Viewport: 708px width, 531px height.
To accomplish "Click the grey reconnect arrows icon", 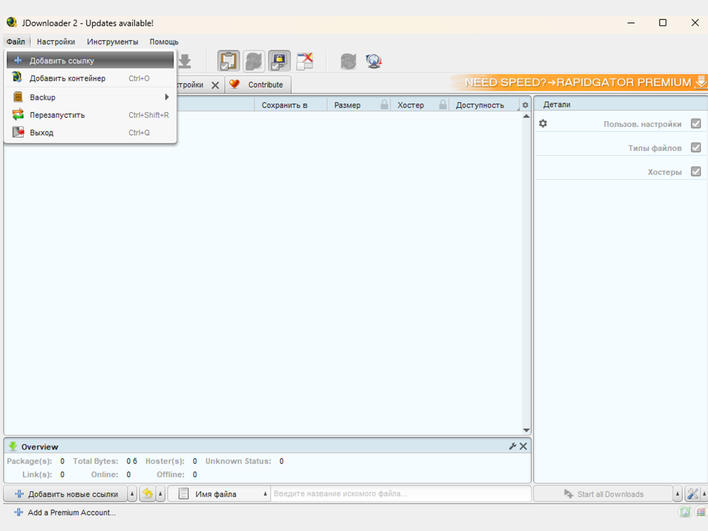I will [348, 61].
